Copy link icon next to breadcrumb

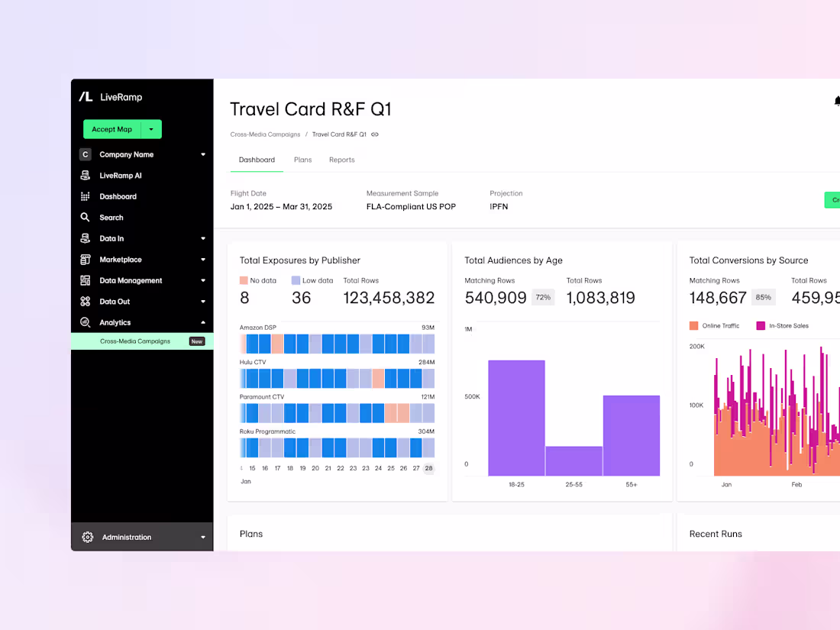375,134
